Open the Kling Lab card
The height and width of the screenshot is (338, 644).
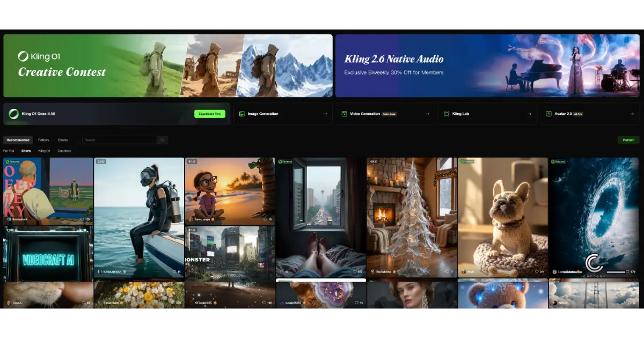487,114
